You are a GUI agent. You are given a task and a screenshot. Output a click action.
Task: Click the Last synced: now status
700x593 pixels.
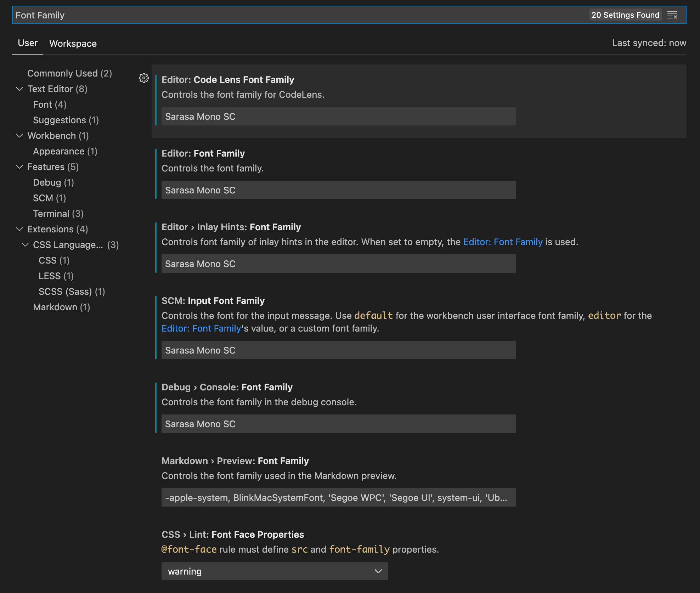click(x=649, y=43)
